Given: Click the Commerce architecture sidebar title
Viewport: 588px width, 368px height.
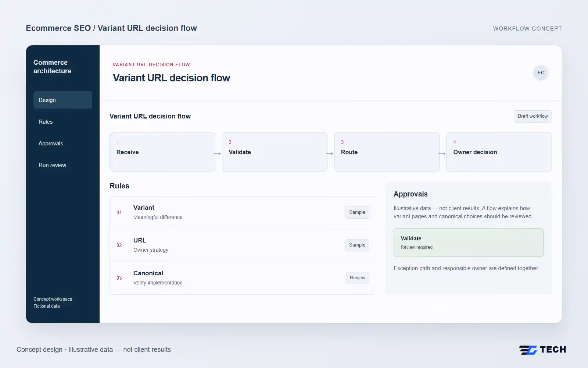Looking at the screenshot, I should pyautogui.click(x=52, y=67).
